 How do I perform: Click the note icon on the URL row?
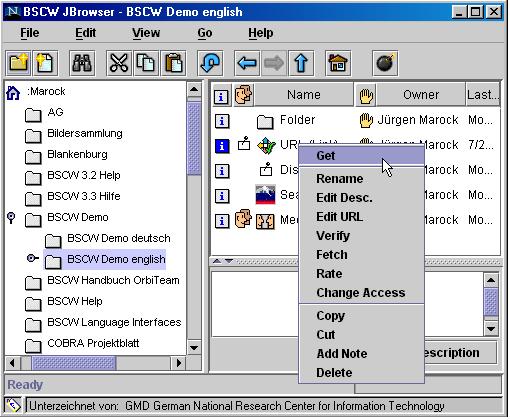coord(244,143)
